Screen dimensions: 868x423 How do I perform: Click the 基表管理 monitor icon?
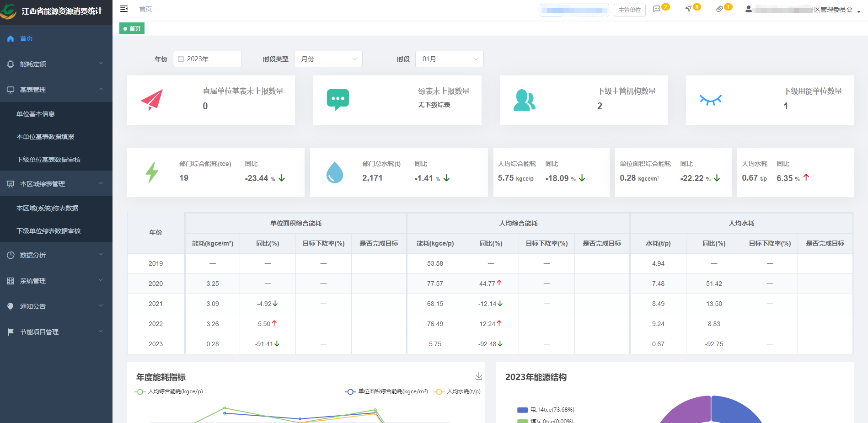tap(11, 90)
